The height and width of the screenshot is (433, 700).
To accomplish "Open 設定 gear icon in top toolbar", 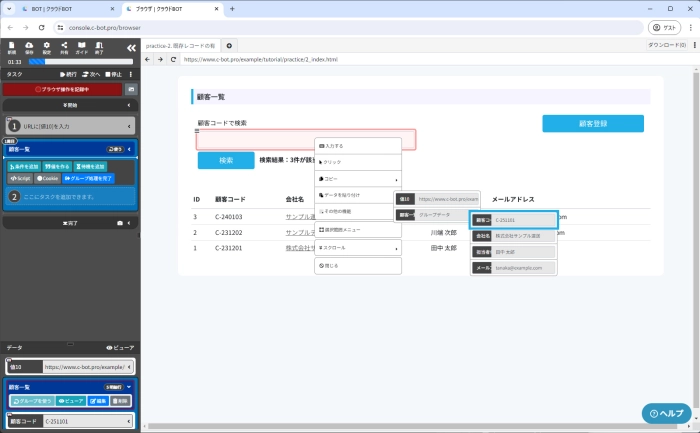I will click(46, 47).
